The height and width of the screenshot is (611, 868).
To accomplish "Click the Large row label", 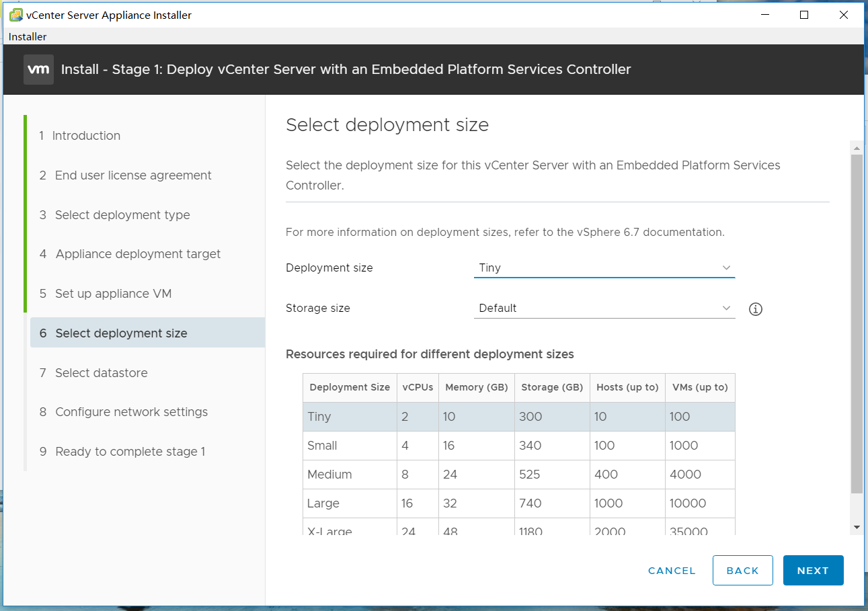I will point(323,503).
